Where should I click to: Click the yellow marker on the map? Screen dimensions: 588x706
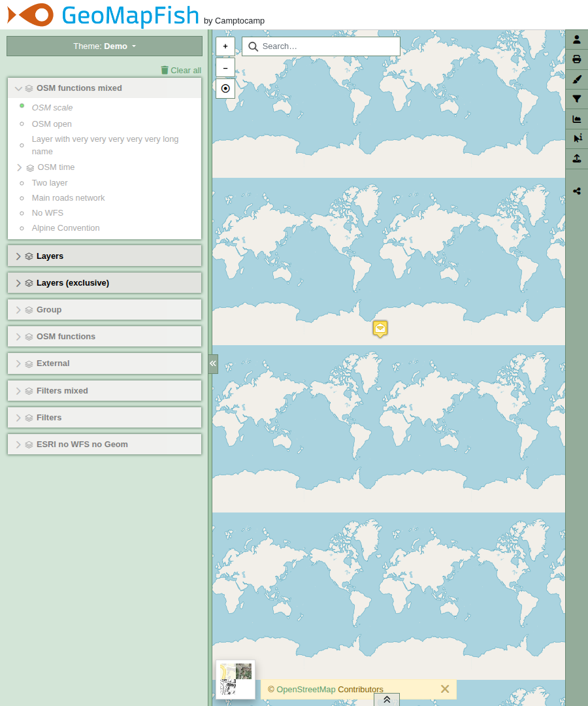click(380, 329)
